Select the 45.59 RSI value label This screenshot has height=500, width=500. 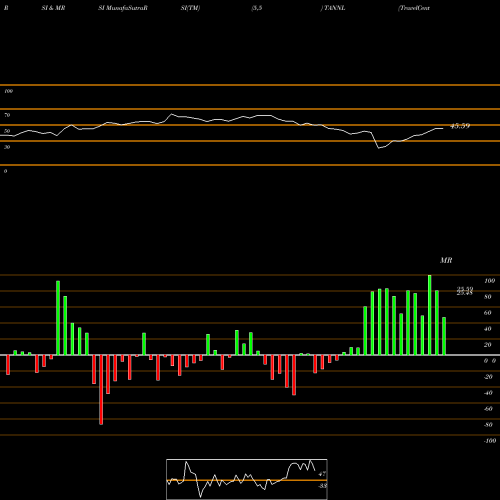[460, 126]
